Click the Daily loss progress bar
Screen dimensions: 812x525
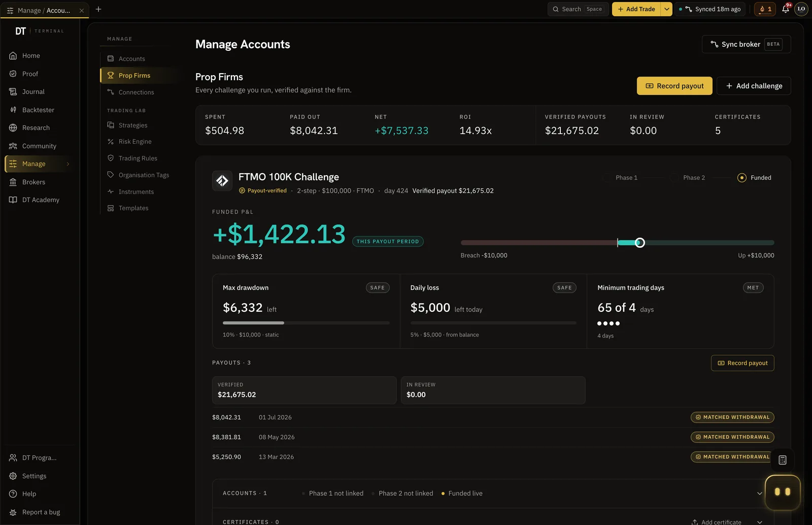point(493,323)
